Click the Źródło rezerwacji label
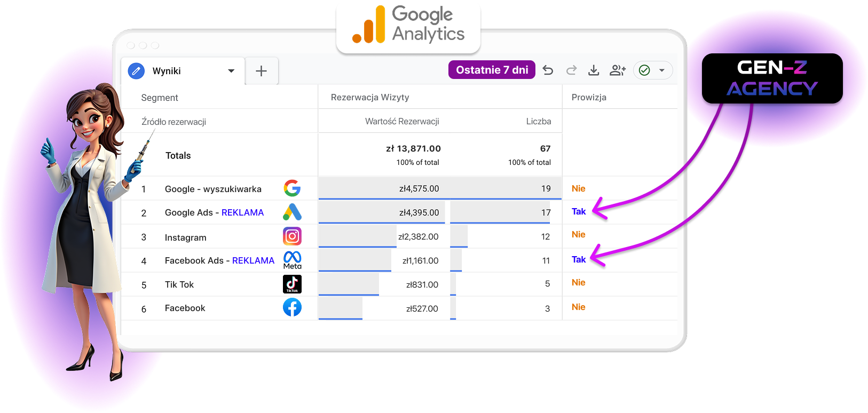The height and width of the screenshot is (413, 868). (x=173, y=122)
